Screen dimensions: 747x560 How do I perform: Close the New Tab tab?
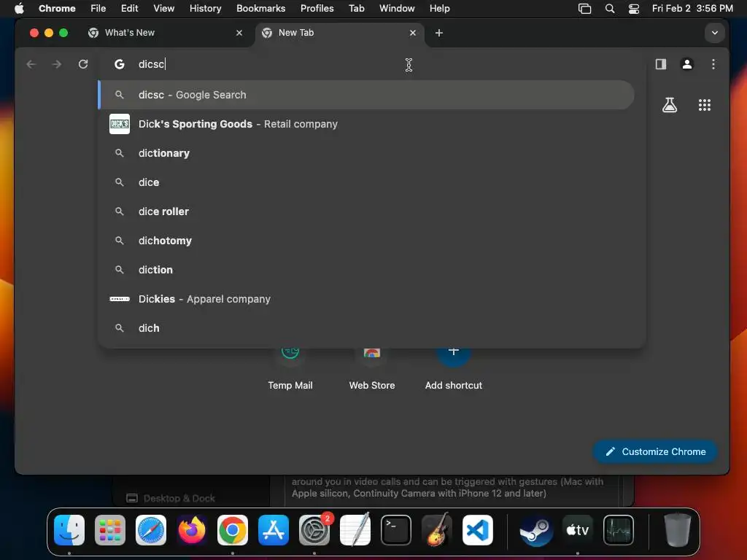coord(413,33)
